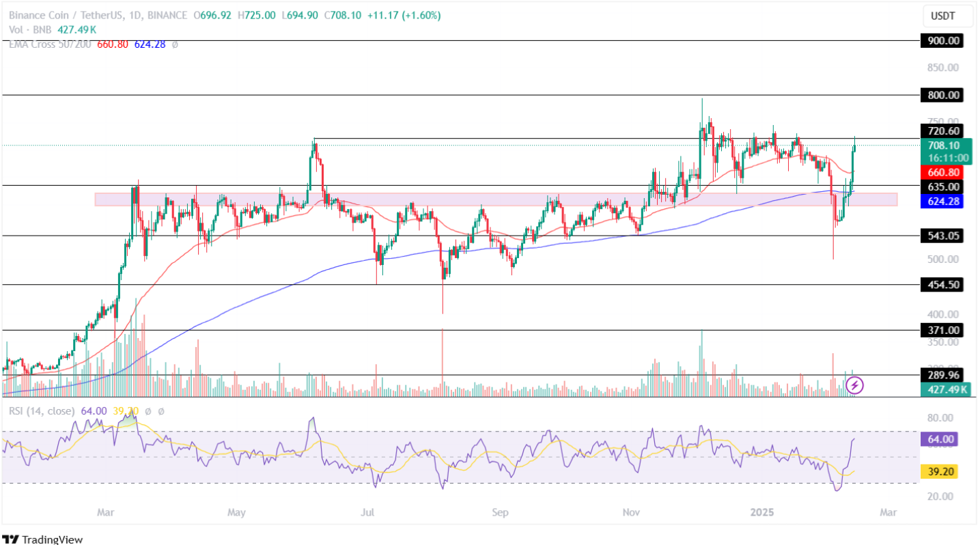Click the 371.00 price line label
980x545 pixels.
pyautogui.click(x=942, y=331)
